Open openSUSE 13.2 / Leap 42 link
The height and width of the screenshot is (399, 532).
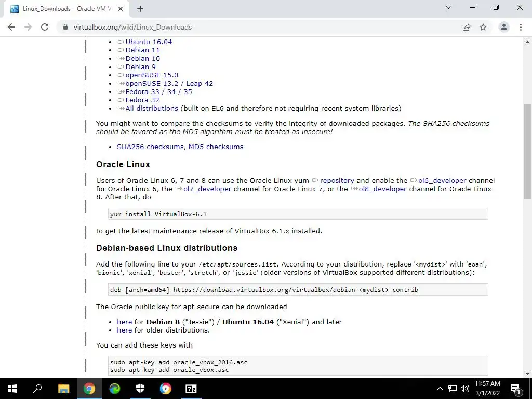click(x=169, y=84)
